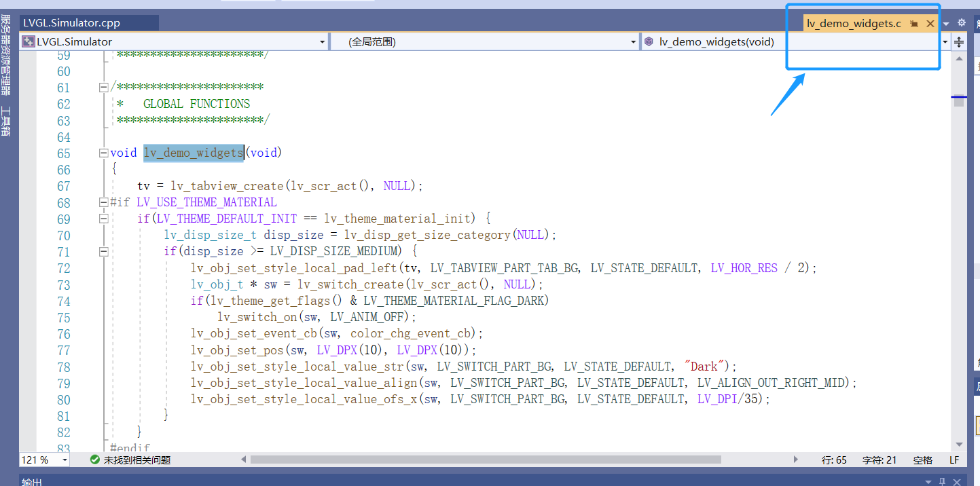Image resolution: width=980 pixels, height=486 pixels.
Task: Pin the Output panel with the pushpin icon
Action: (x=942, y=481)
